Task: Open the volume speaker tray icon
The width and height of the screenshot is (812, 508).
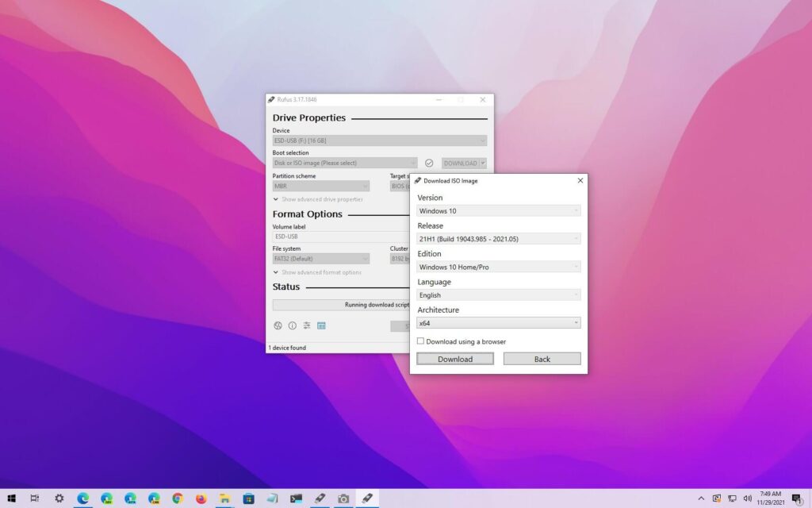Action: click(x=747, y=498)
